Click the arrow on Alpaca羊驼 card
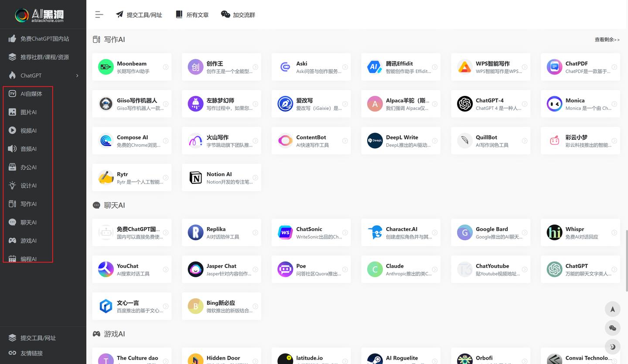Image resolution: width=628 pixels, height=364 pixels. point(435,104)
